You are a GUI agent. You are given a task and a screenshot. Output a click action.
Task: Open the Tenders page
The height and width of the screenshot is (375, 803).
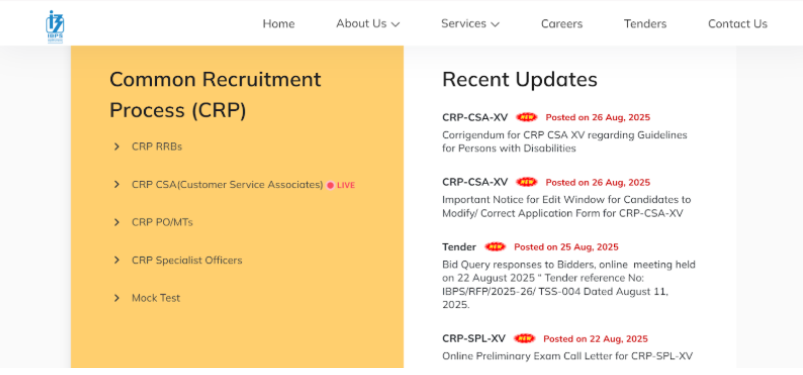[645, 24]
